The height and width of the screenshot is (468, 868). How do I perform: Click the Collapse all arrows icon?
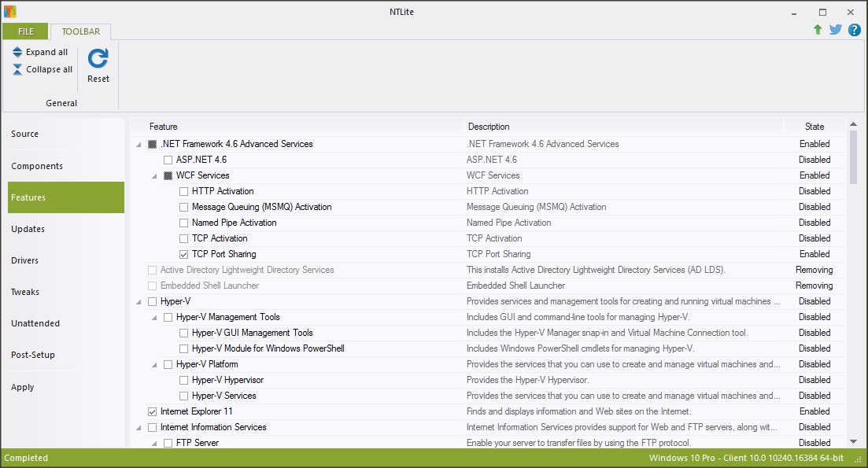17,69
